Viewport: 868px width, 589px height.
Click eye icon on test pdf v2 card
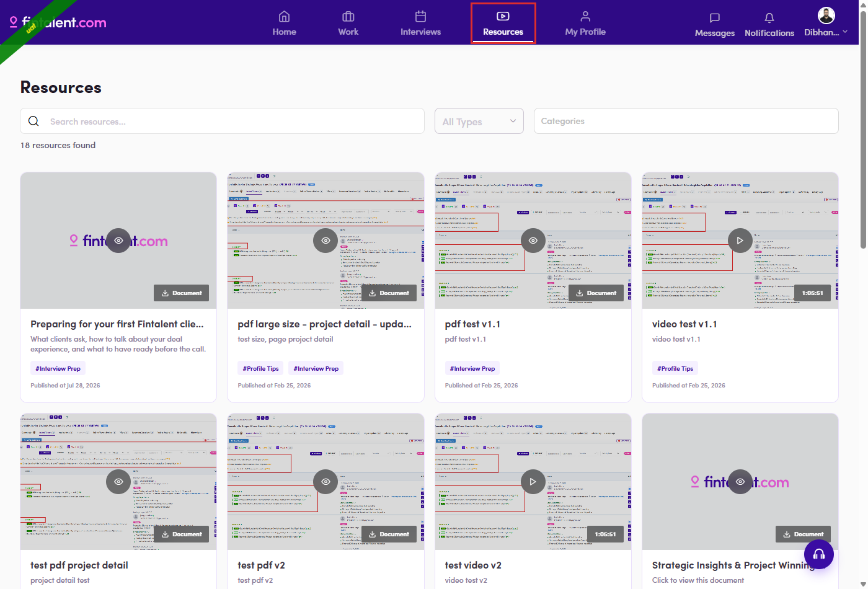tap(325, 482)
